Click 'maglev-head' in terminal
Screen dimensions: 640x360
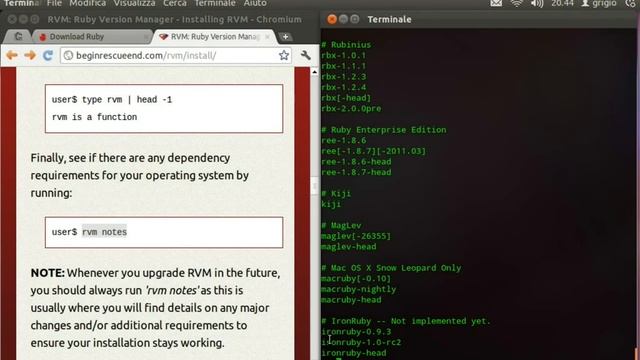click(x=349, y=247)
